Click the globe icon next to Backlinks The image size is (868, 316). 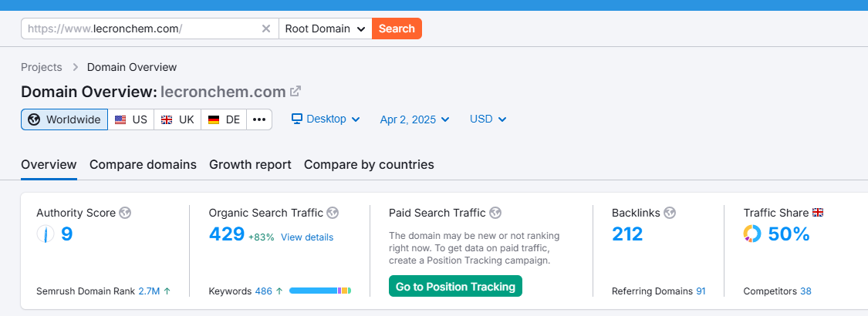670,213
